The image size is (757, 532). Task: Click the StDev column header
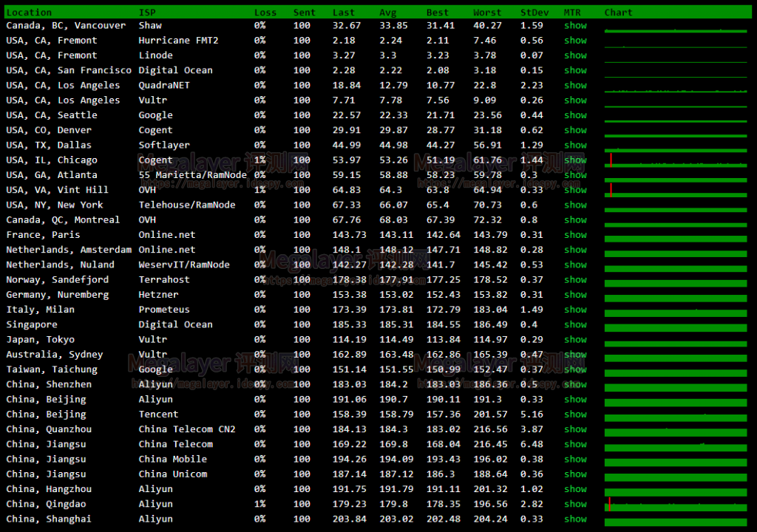534,13
